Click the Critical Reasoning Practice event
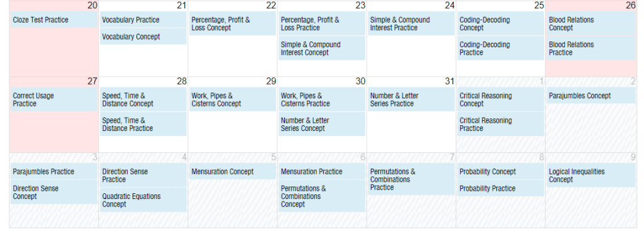 500,124
